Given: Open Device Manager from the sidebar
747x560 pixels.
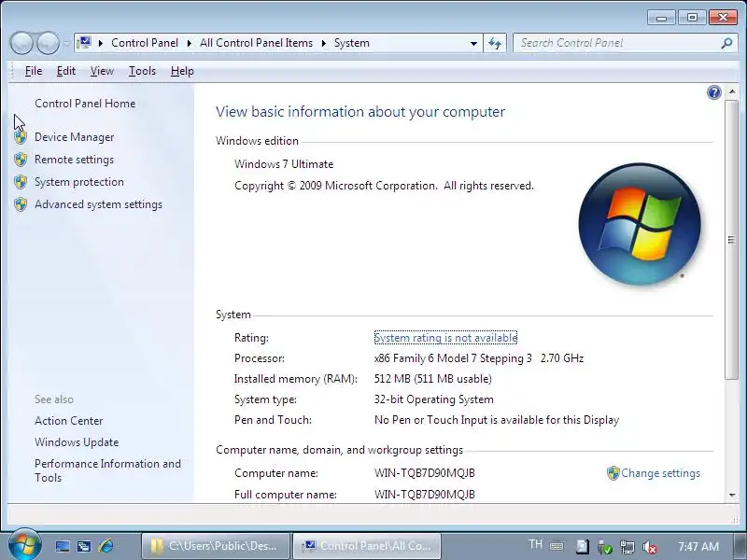Looking at the screenshot, I should click(74, 137).
